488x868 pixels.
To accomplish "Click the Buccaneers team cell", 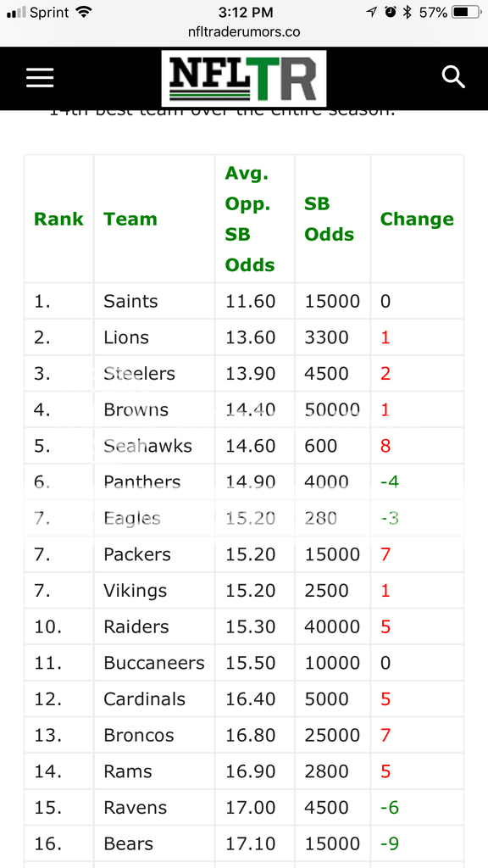I will (x=154, y=663).
